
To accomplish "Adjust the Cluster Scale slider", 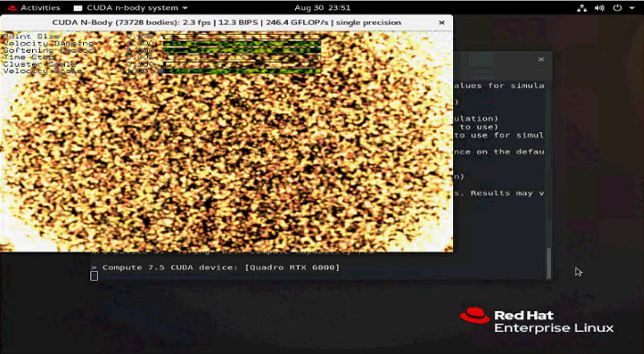I will [242, 65].
